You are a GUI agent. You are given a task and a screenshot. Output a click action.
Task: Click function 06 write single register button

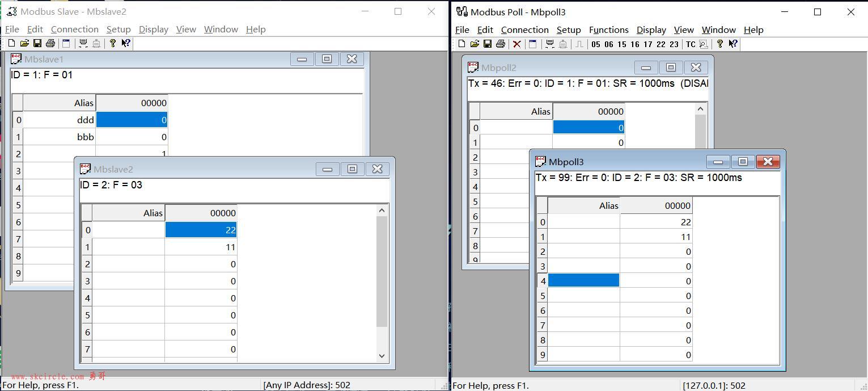(x=609, y=44)
